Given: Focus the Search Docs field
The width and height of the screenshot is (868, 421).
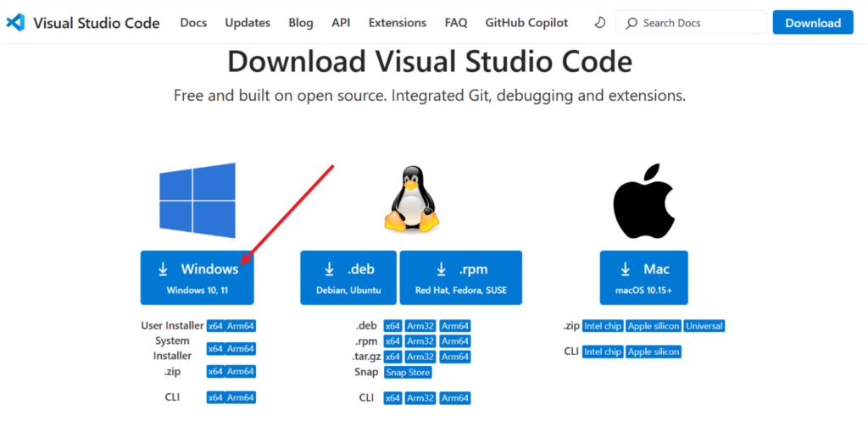Looking at the screenshot, I should 691,23.
